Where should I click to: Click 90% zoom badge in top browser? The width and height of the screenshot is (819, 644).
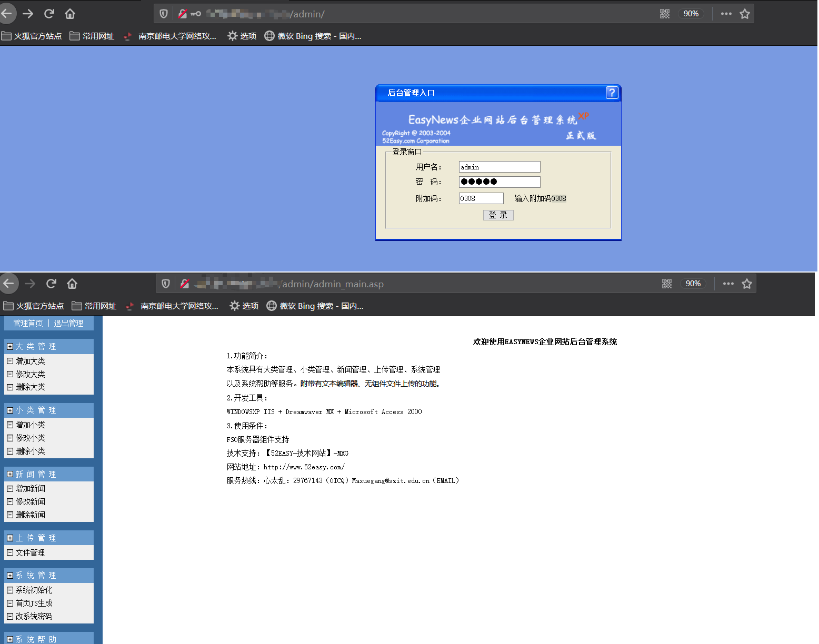tap(691, 14)
